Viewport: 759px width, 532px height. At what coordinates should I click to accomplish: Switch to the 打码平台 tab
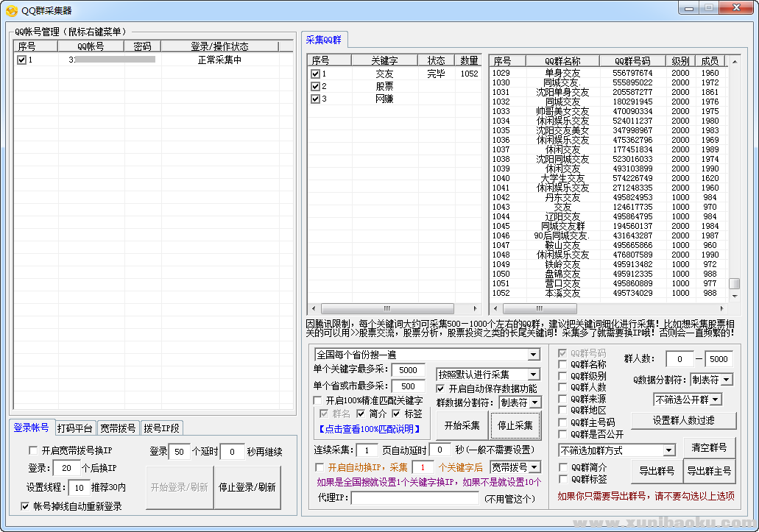[x=75, y=428]
